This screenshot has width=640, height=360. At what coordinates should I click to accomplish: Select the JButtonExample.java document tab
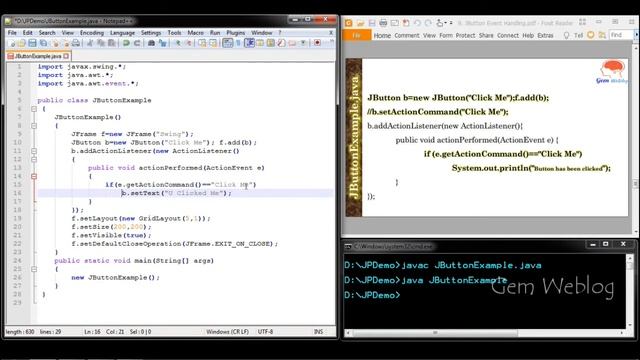pos(38,56)
